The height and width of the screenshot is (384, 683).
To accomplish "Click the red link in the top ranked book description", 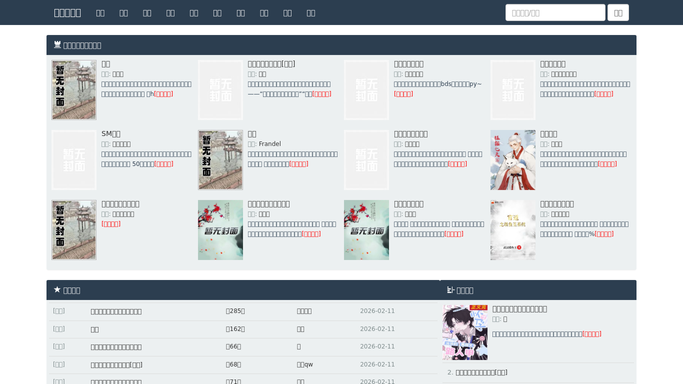I will point(592,334).
